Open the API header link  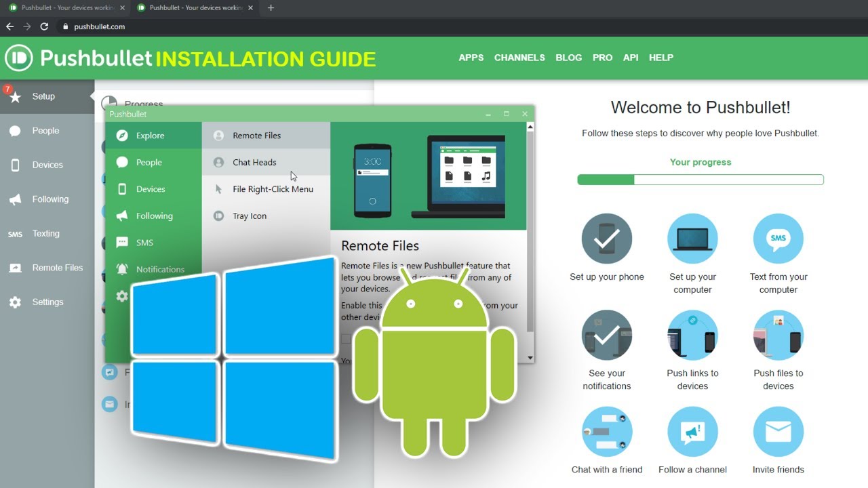[631, 58]
